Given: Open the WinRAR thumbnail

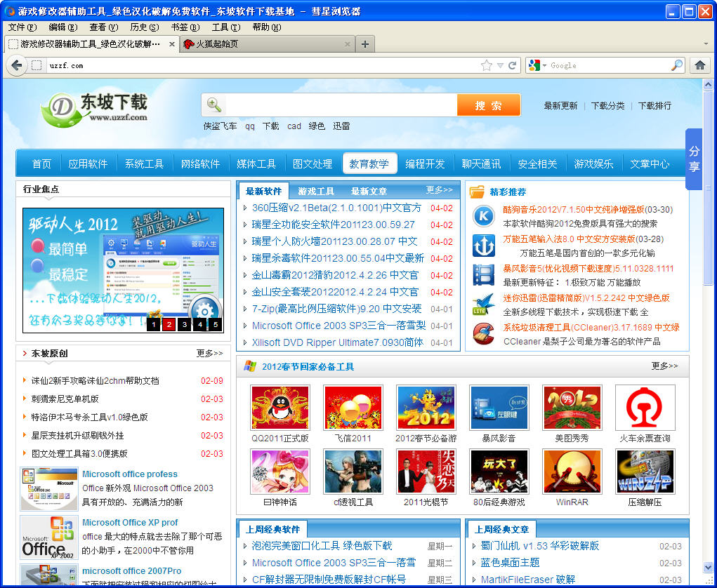Looking at the screenshot, I should (x=572, y=472).
